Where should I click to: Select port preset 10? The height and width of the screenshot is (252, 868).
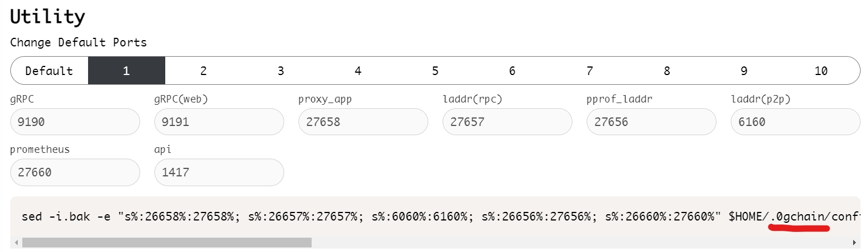tap(821, 71)
